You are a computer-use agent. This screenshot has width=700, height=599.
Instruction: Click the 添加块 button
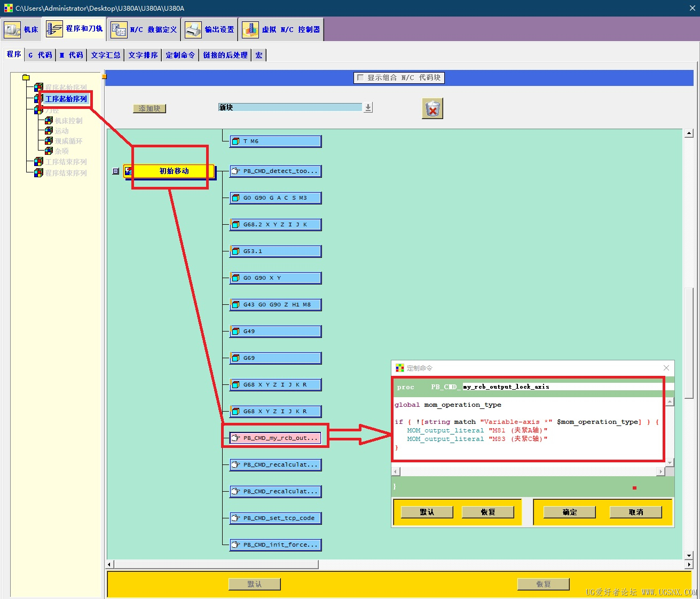click(x=150, y=108)
